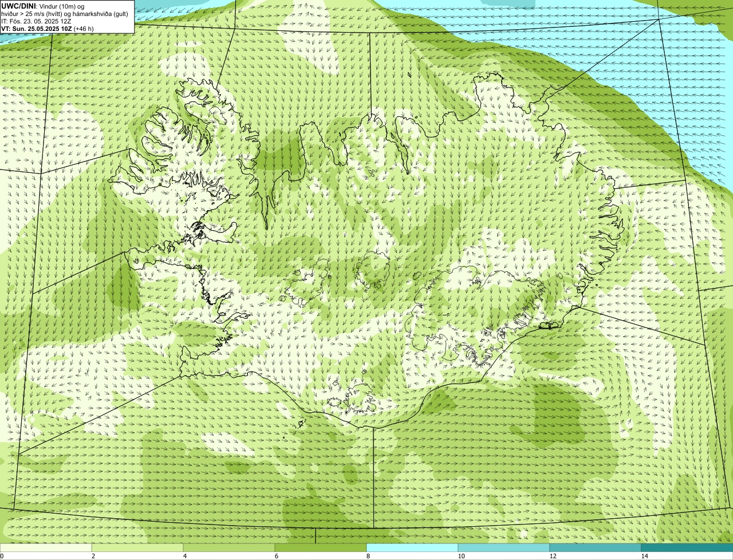The height and width of the screenshot is (560, 733).
Task: Click the 0–2 m/s pale cream colorbar segment
Action: [x=46, y=547]
